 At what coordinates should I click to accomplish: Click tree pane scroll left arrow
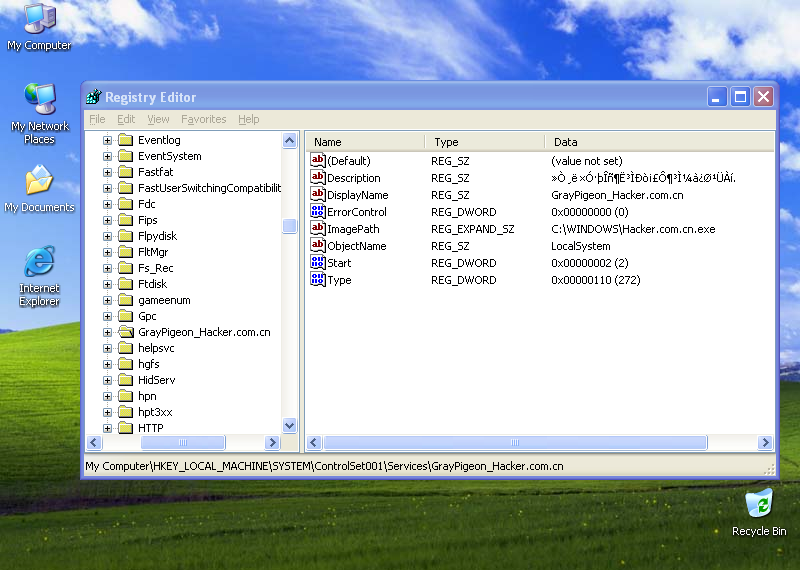[x=94, y=442]
